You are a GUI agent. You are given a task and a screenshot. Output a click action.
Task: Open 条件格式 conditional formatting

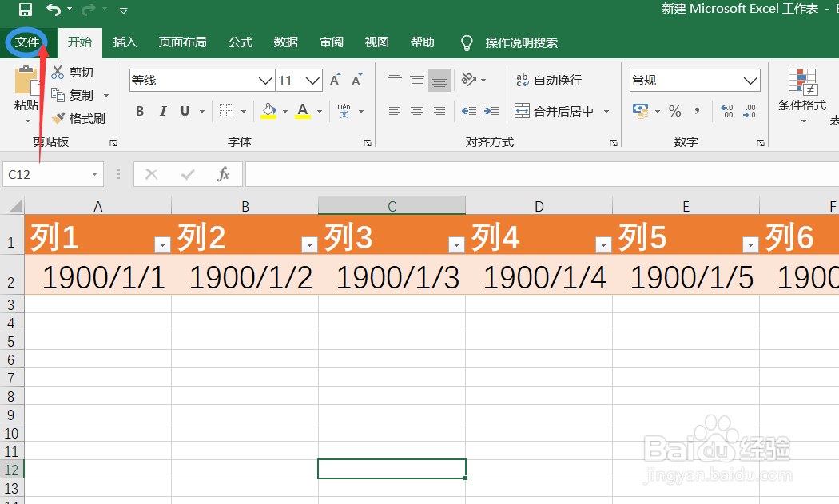[x=802, y=96]
